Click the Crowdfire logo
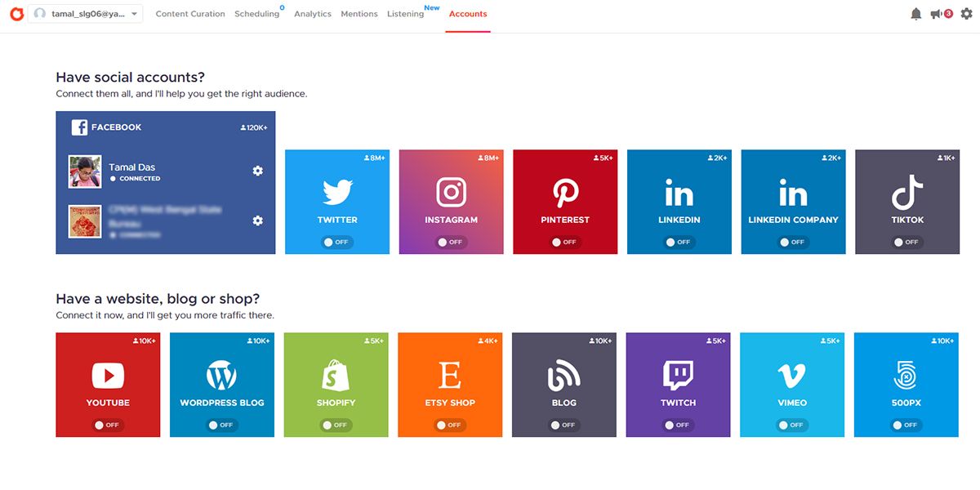 pyautogui.click(x=16, y=13)
